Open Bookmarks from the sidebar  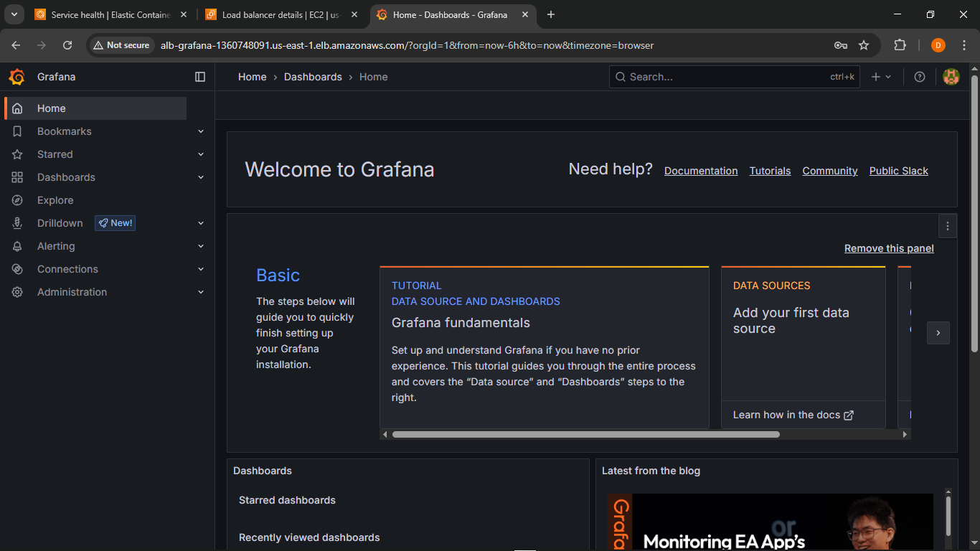(64, 131)
